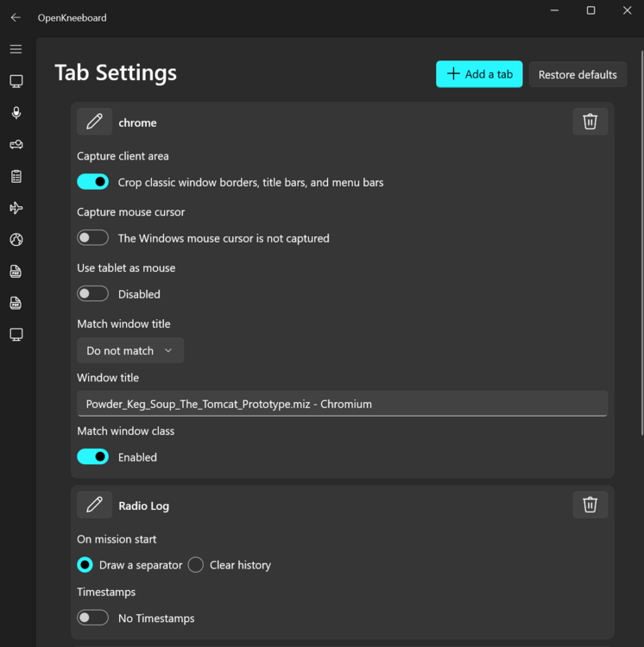Image resolution: width=644 pixels, height=647 pixels.
Task: Open the microphone tab in sidebar
Action: tap(16, 113)
